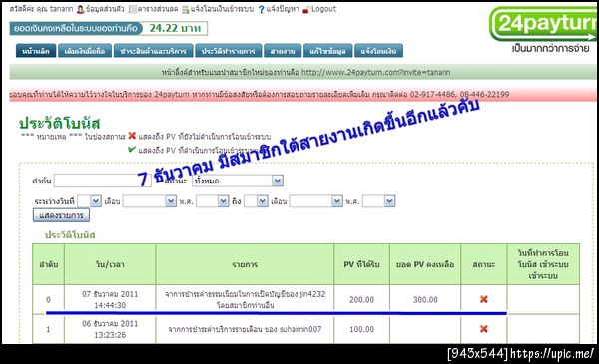The height and width of the screenshot is (364, 599).
Task: Click the ลำดับ input field
Action: 103,181
